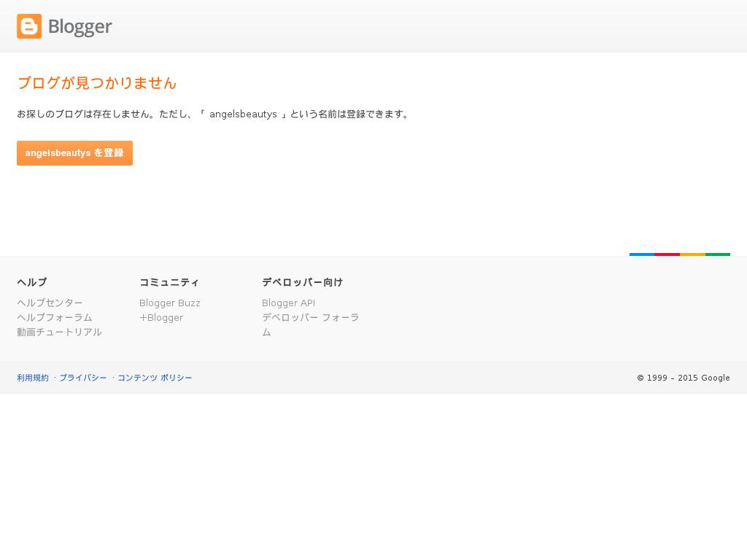Click the © 1999 – 2015 Google text

pyautogui.click(x=684, y=378)
